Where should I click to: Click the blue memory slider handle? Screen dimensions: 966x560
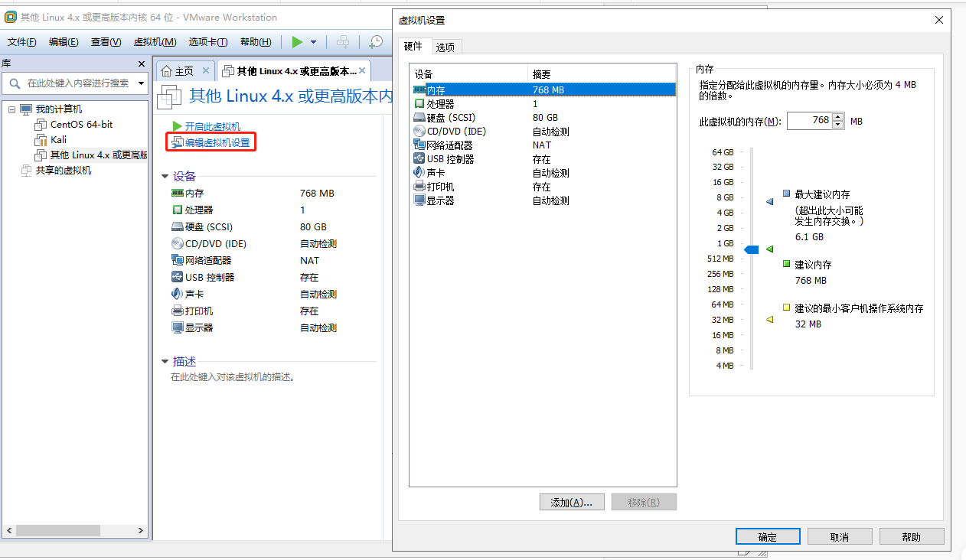[x=752, y=249]
